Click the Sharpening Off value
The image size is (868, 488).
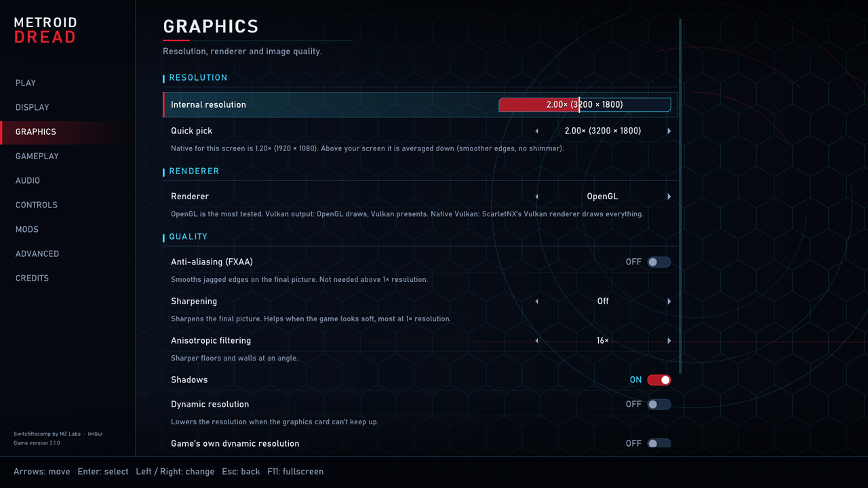[603, 302]
